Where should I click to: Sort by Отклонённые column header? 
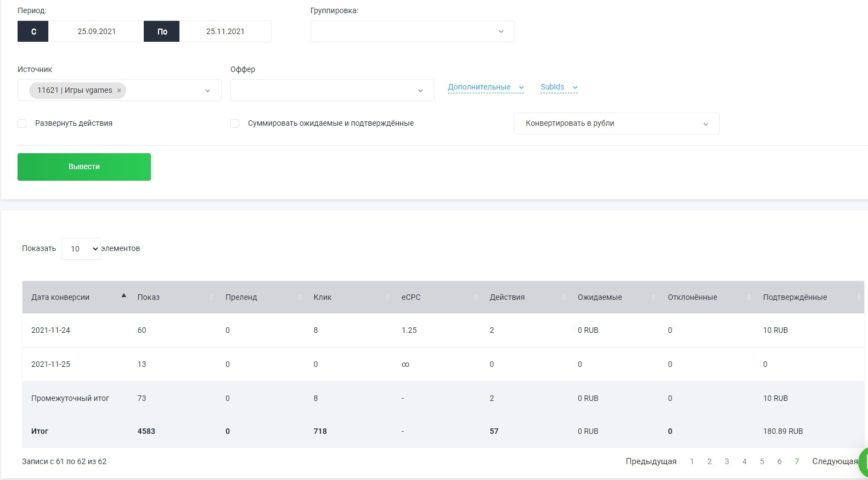[x=692, y=297]
